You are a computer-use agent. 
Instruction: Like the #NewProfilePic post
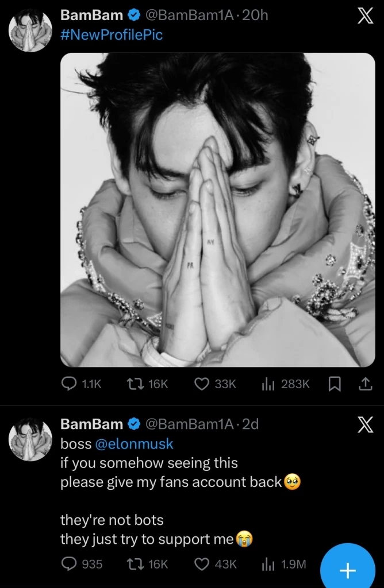coord(201,384)
